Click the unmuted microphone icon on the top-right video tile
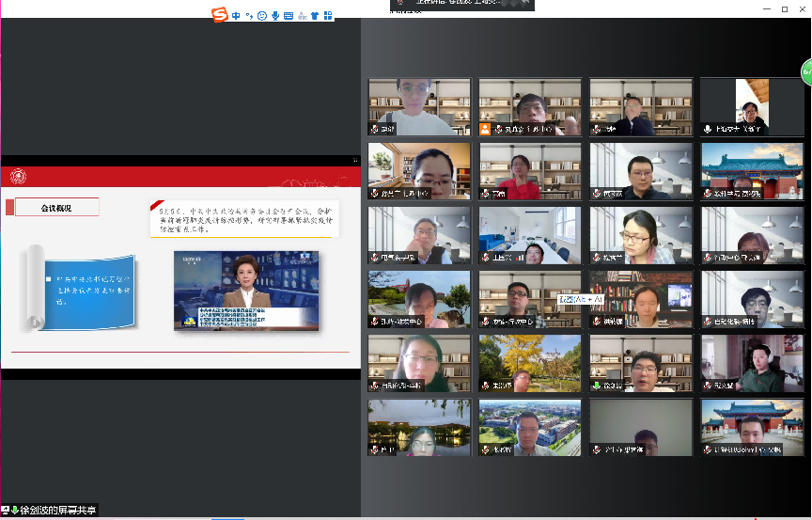Image resolution: width=812 pixels, height=520 pixels. (708, 129)
